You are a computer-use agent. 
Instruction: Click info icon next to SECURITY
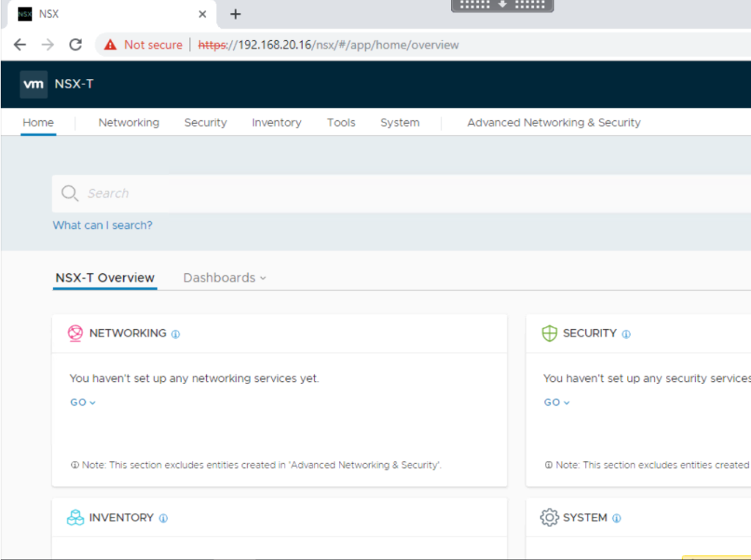(x=626, y=334)
